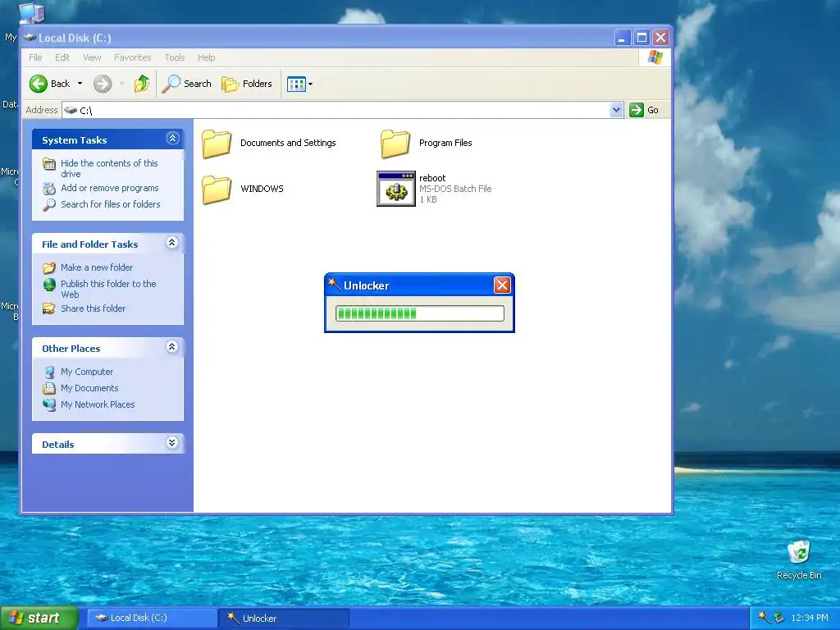Collapse the Other Places panel
The height and width of the screenshot is (630, 840).
(172, 347)
